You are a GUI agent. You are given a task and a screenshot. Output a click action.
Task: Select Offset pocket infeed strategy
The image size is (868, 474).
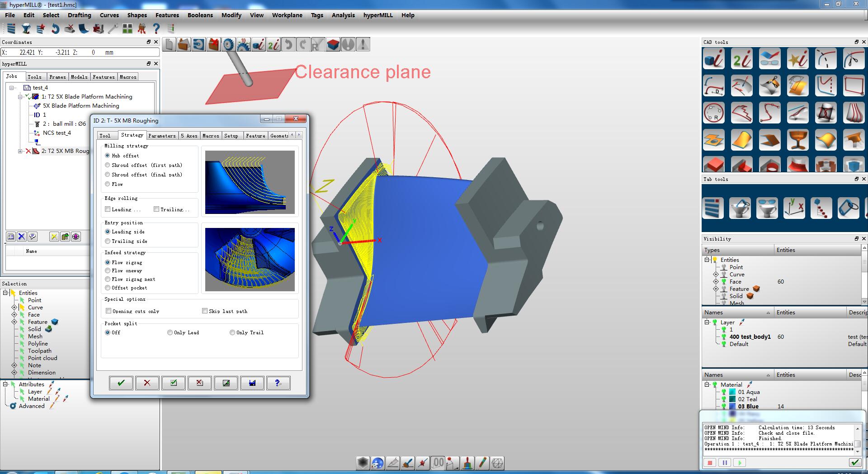(x=108, y=288)
